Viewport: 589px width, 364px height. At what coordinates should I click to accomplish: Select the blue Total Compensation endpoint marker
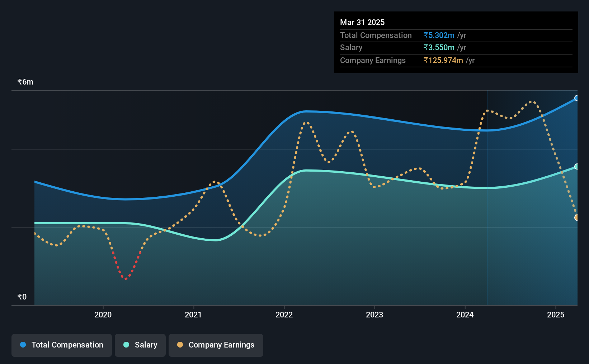click(577, 98)
